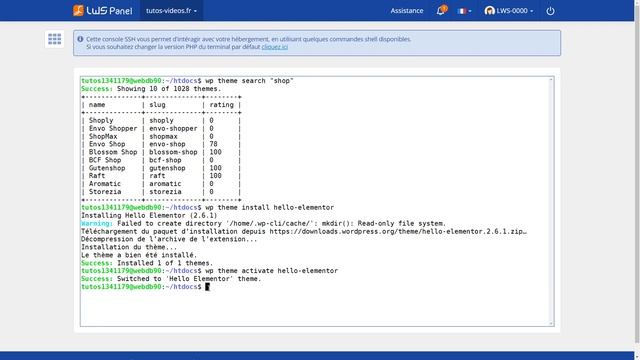Image resolution: width=640 pixels, height=360 pixels.
Task: Open the notifications bell
Action: (x=441, y=10)
